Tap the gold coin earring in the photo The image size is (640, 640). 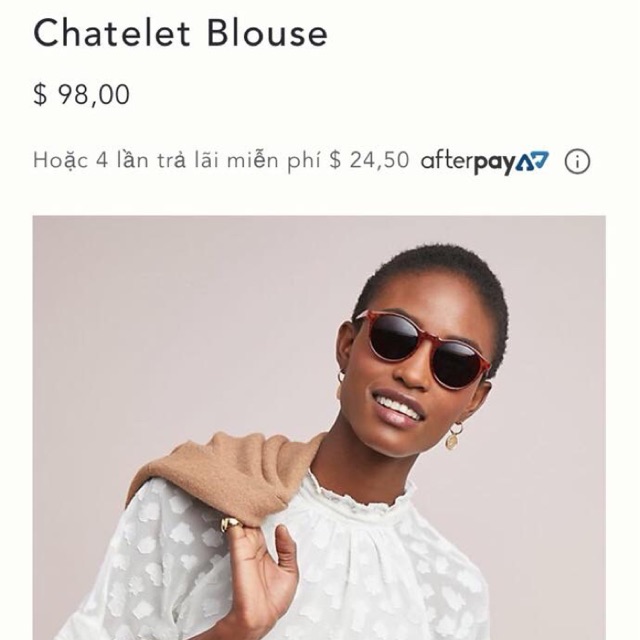point(453,437)
